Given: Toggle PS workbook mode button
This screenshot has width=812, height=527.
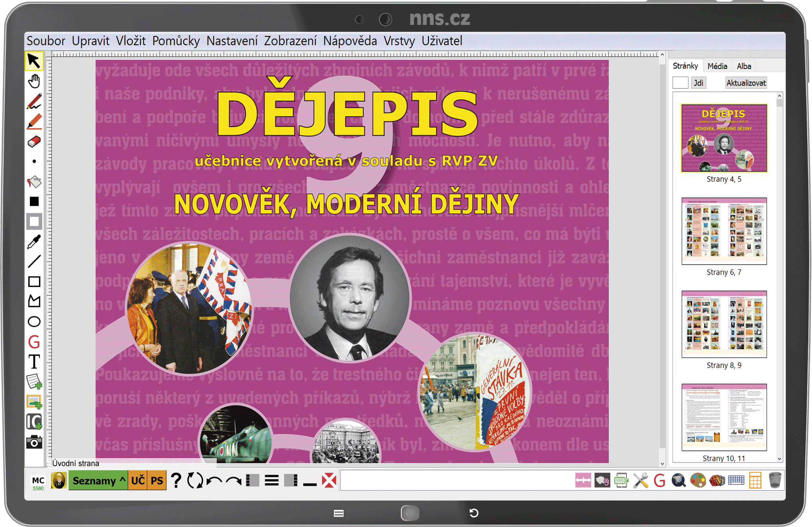Looking at the screenshot, I should point(157,481).
